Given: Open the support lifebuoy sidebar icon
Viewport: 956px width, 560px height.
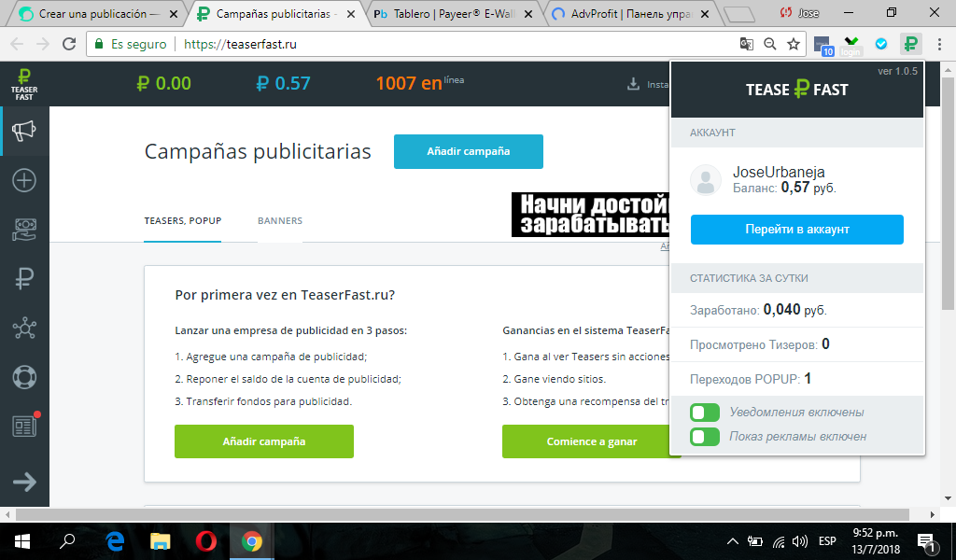Looking at the screenshot, I should pyautogui.click(x=24, y=377).
